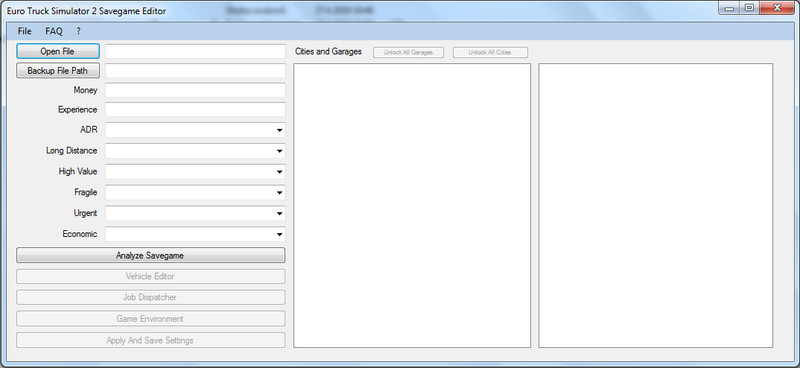Image resolution: width=800 pixels, height=368 pixels.
Task: Click the Backup File Path button
Action: point(58,70)
